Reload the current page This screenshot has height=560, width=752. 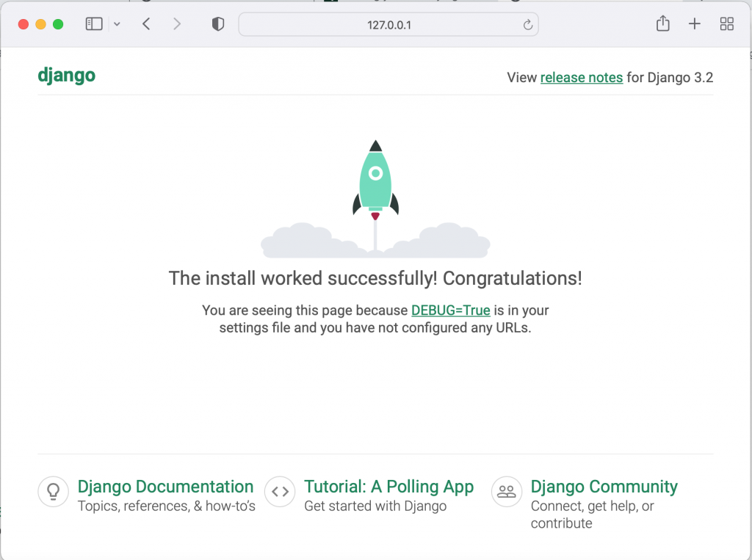527,24
